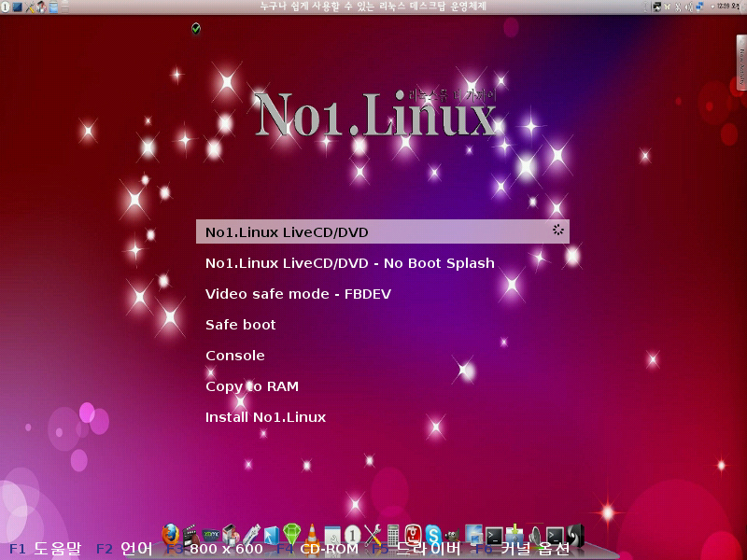The height and width of the screenshot is (560, 747).
Task: Launch the calculator from the dock
Action: click(392, 534)
